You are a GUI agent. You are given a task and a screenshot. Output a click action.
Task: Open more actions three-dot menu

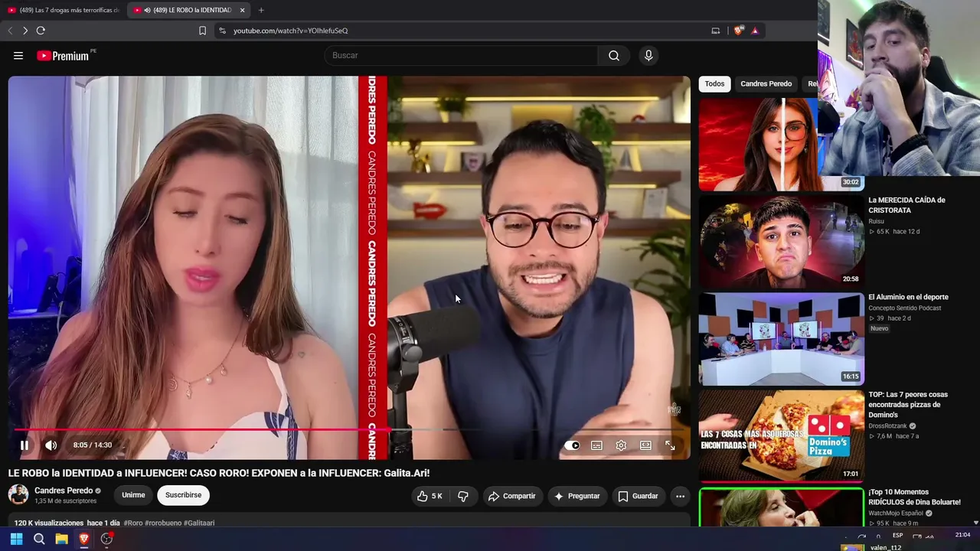point(680,496)
